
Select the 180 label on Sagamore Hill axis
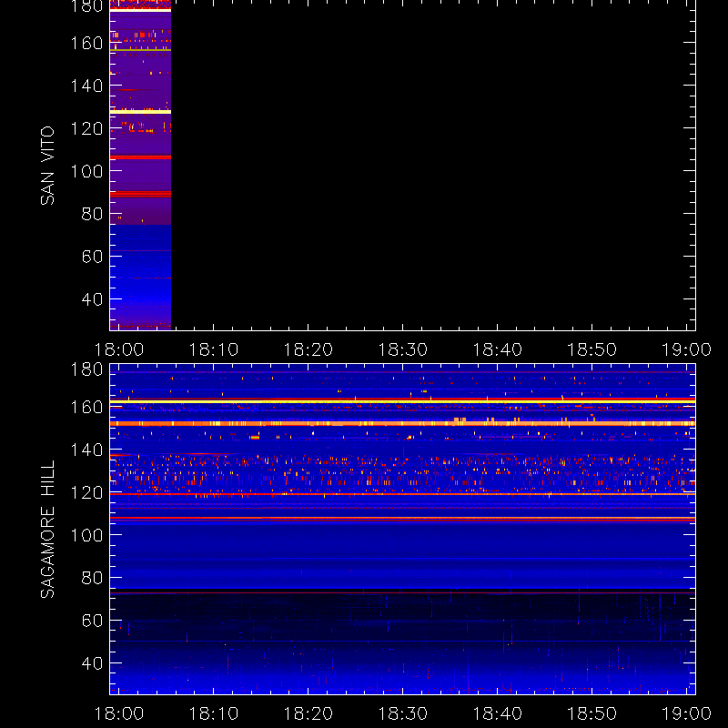click(x=86, y=369)
